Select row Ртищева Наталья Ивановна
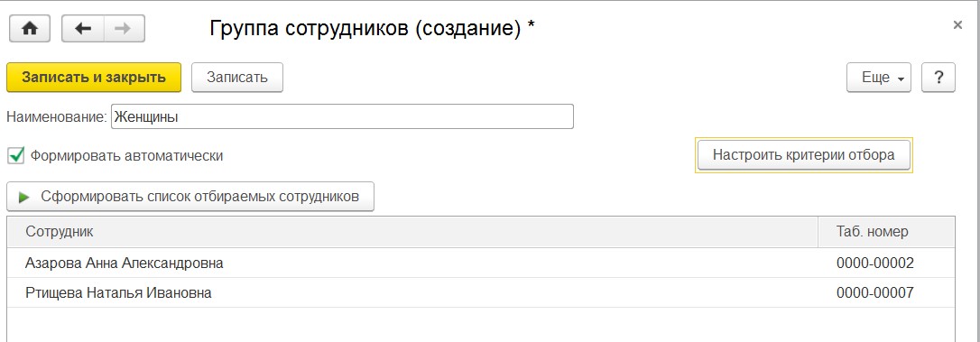 (x=481, y=292)
